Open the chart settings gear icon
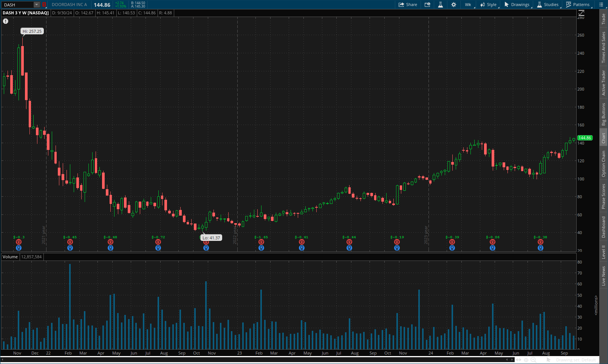Screen dimensions: 608x364 pos(453,5)
